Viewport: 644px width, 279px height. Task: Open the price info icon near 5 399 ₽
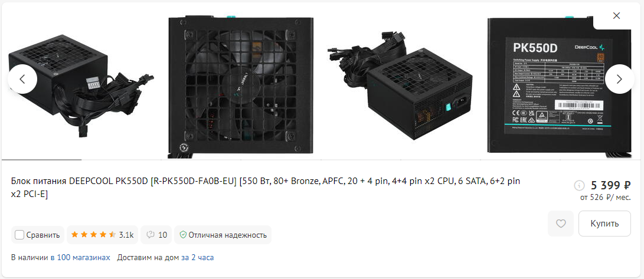click(x=579, y=185)
